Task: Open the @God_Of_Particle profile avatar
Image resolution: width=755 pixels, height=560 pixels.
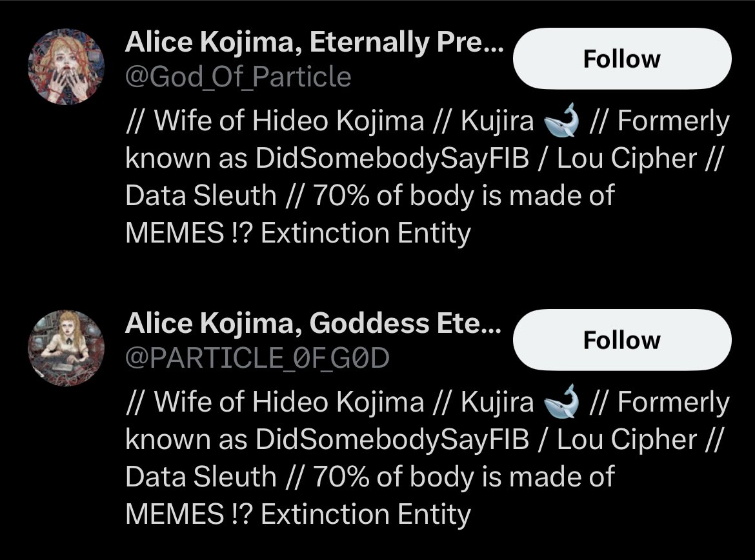Action: [66, 66]
